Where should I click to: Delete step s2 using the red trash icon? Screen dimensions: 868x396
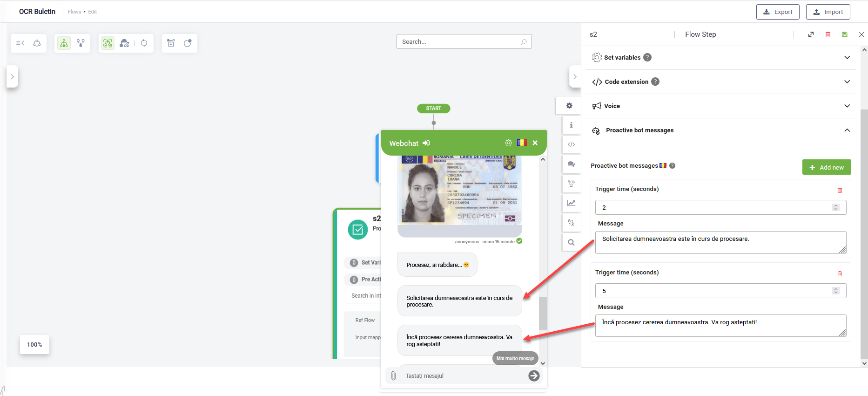click(828, 34)
